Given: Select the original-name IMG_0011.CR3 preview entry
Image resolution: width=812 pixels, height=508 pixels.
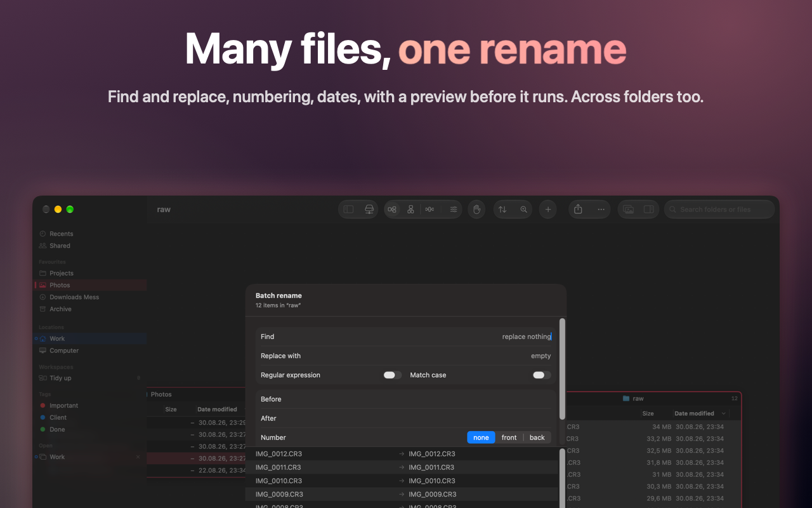Looking at the screenshot, I should coord(278,467).
